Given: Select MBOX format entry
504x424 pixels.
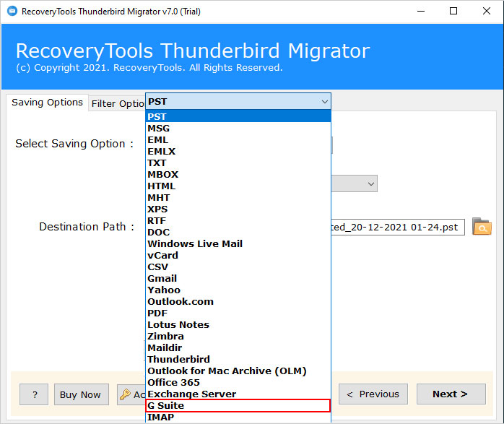Looking at the screenshot, I should [238, 175].
